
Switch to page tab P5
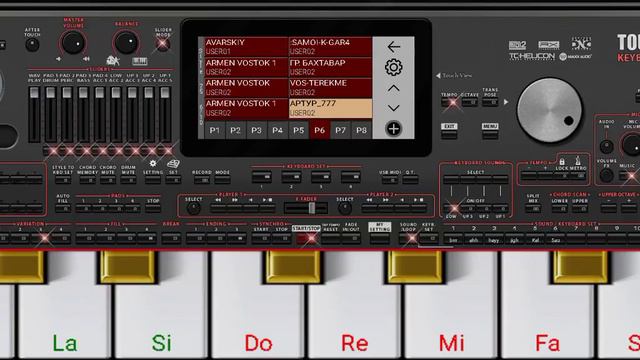(x=299, y=130)
